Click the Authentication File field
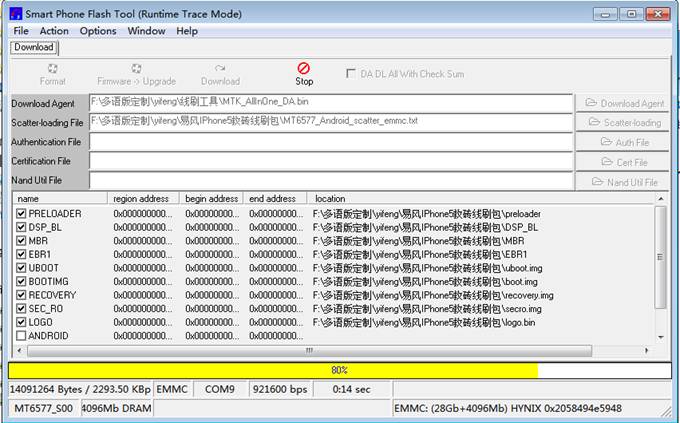This screenshot has width=680, height=423. [x=331, y=142]
